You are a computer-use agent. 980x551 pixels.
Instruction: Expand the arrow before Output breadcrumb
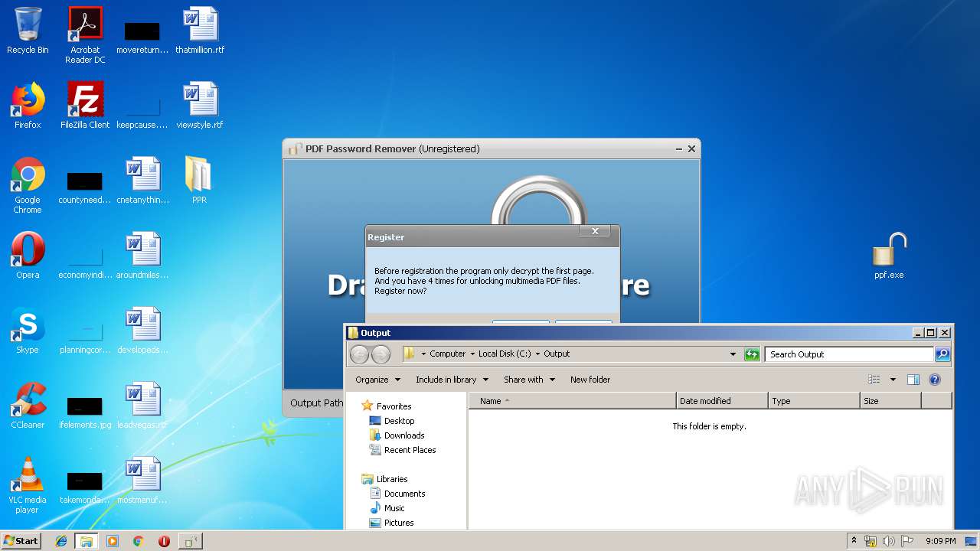537,354
